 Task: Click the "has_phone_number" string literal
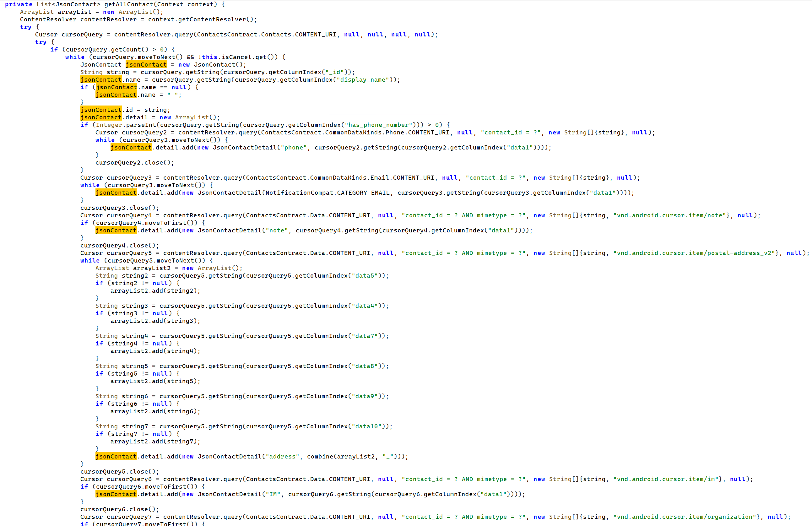click(378, 125)
